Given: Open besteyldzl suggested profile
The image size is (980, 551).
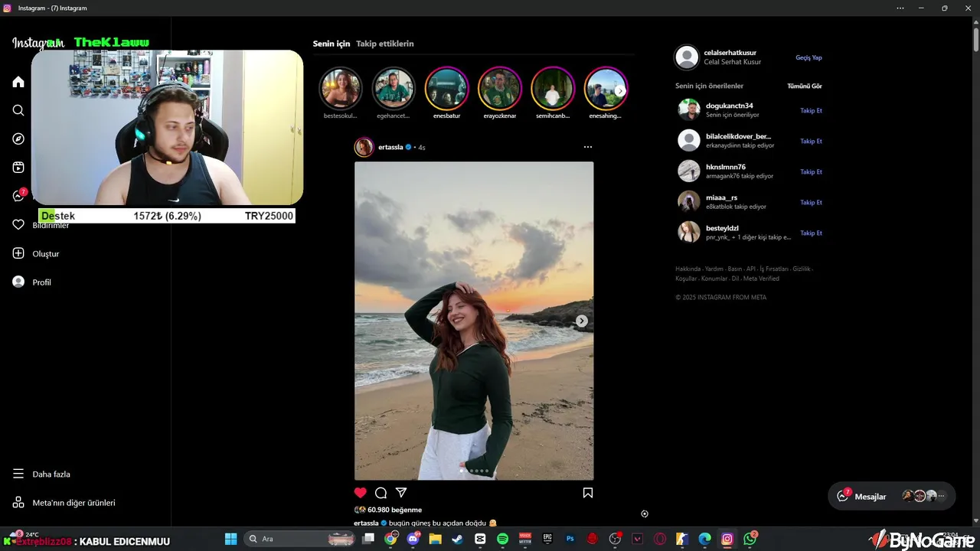Looking at the screenshot, I should tap(722, 228).
